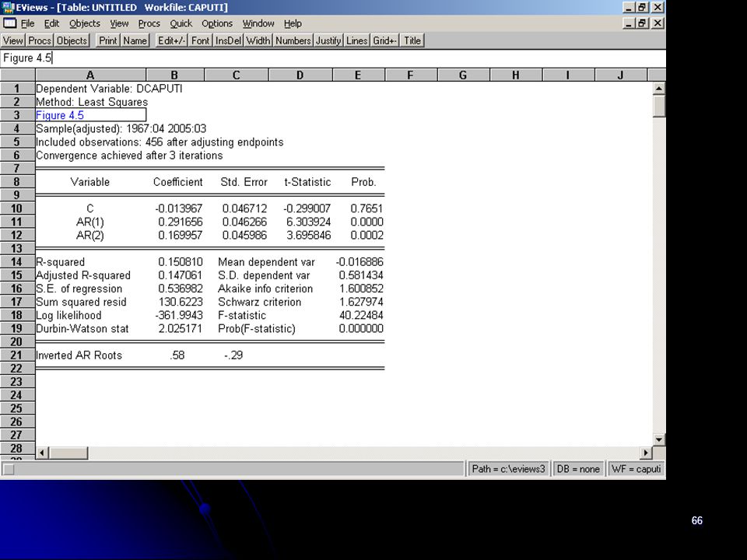Open the Objects menu

click(x=84, y=23)
